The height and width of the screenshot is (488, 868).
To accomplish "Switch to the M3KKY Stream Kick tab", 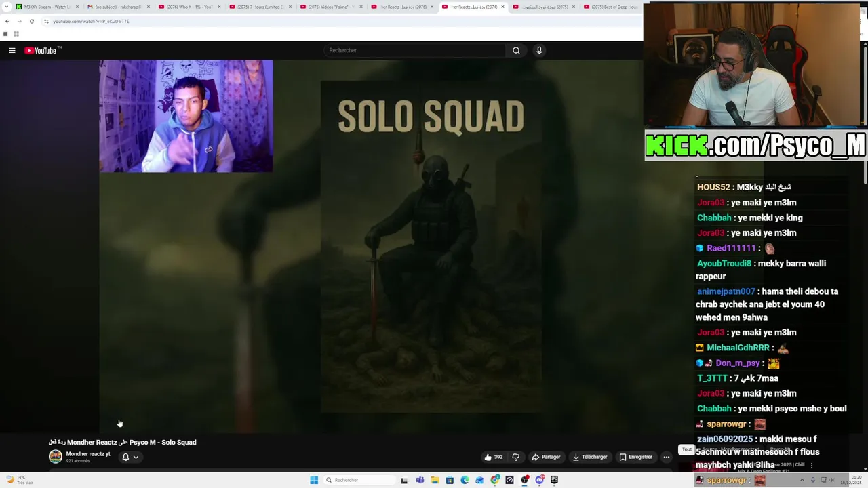I will coord(46,7).
